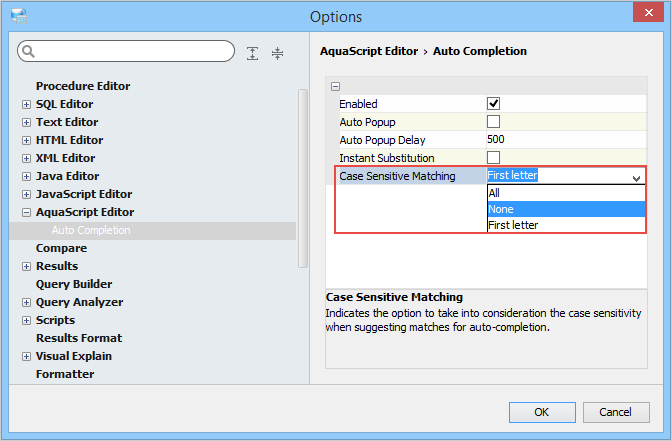Click the expand all tree icon

(253, 53)
